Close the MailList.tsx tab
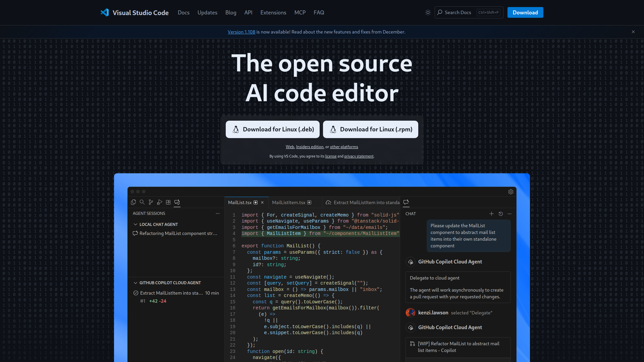The height and width of the screenshot is (362, 644). click(262, 202)
